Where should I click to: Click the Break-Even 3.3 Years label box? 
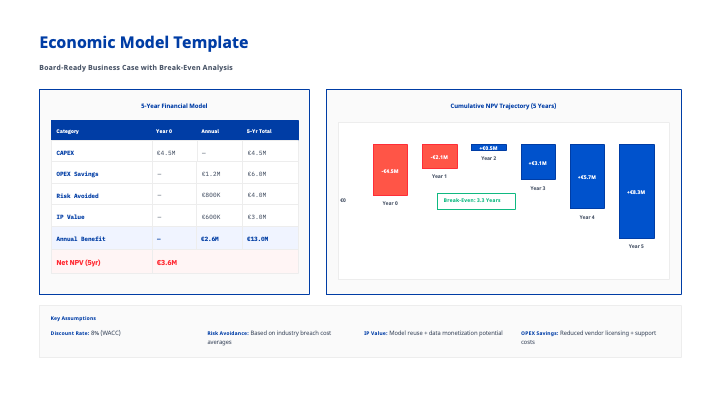(477, 201)
